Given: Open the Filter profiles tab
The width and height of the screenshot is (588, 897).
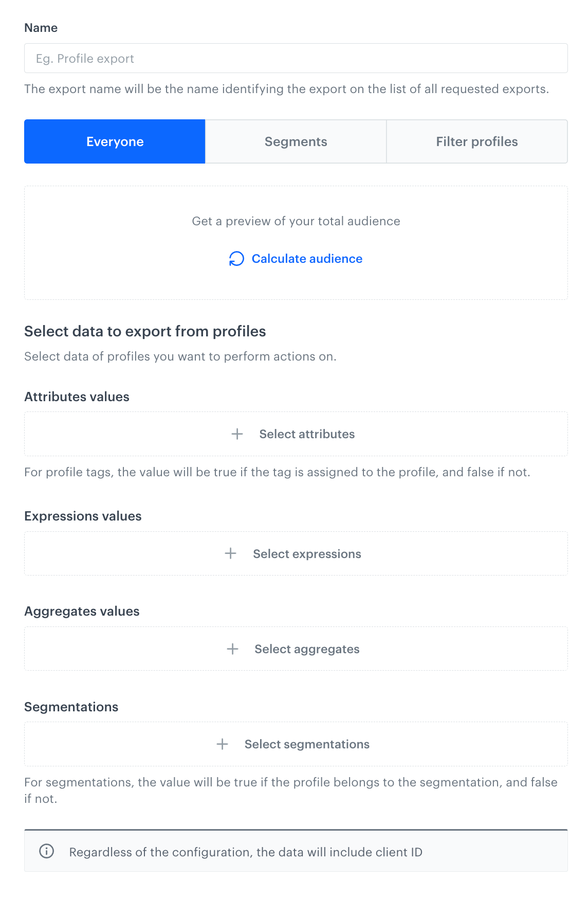Looking at the screenshot, I should (476, 141).
